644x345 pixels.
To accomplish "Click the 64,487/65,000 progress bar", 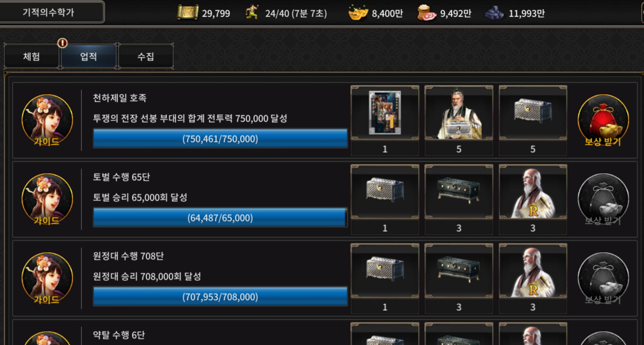I will click(220, 217).
